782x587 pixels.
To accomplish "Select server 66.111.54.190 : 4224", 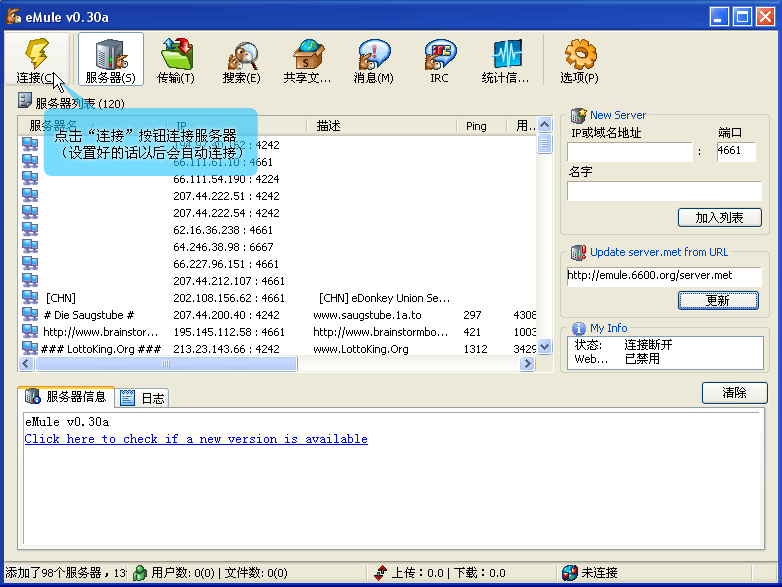I will coord(226,179).
